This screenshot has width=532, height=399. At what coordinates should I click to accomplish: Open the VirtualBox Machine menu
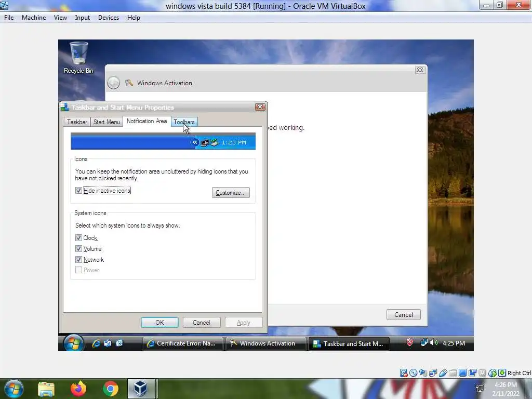click(34, 18)
